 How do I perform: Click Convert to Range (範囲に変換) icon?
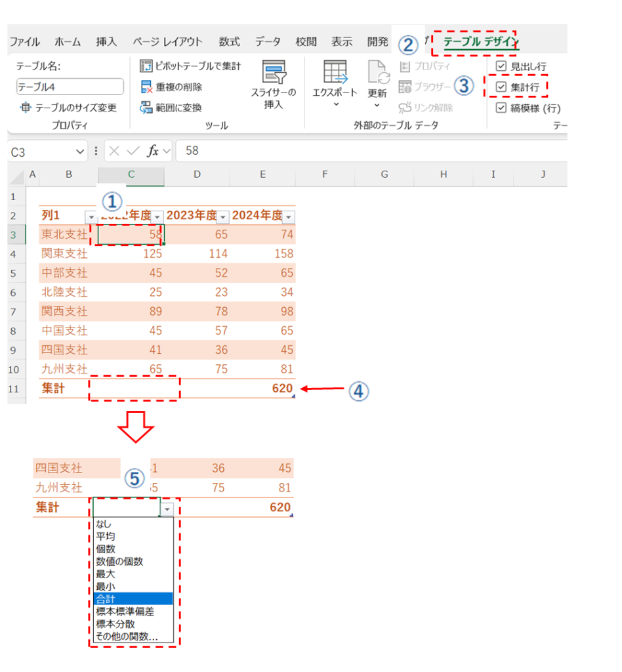pos(146,108)
